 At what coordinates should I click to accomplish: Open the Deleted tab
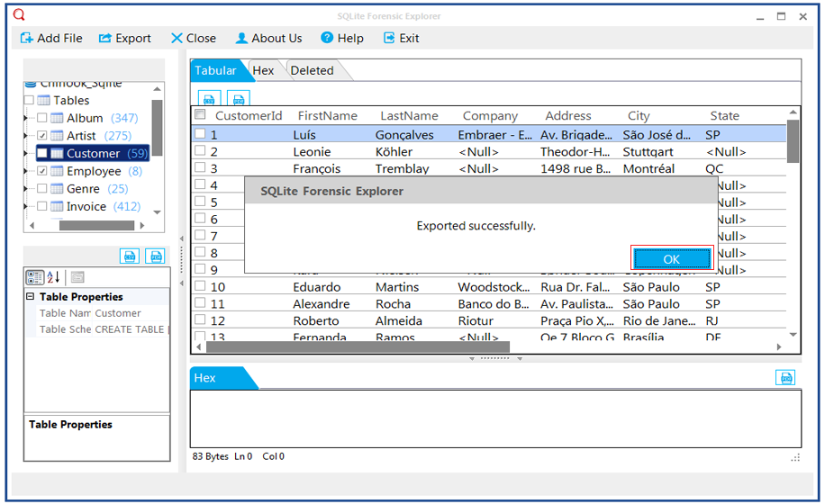312,70
